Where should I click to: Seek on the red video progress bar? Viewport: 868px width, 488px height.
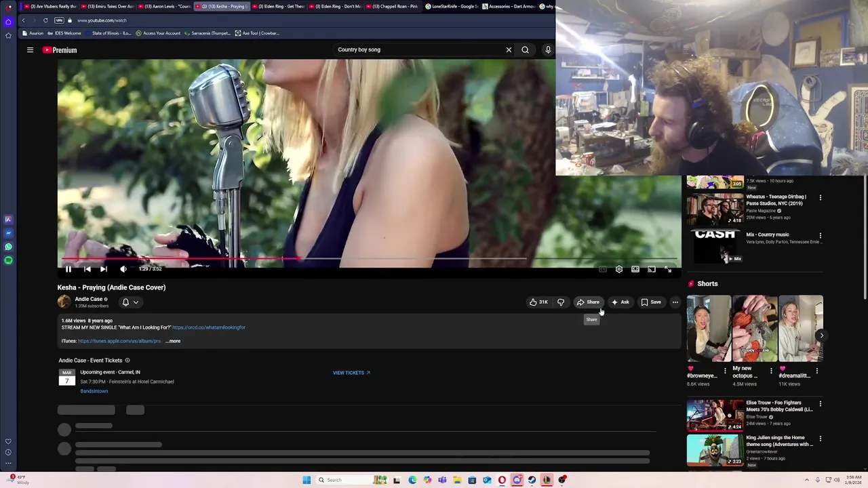(369, 258)
